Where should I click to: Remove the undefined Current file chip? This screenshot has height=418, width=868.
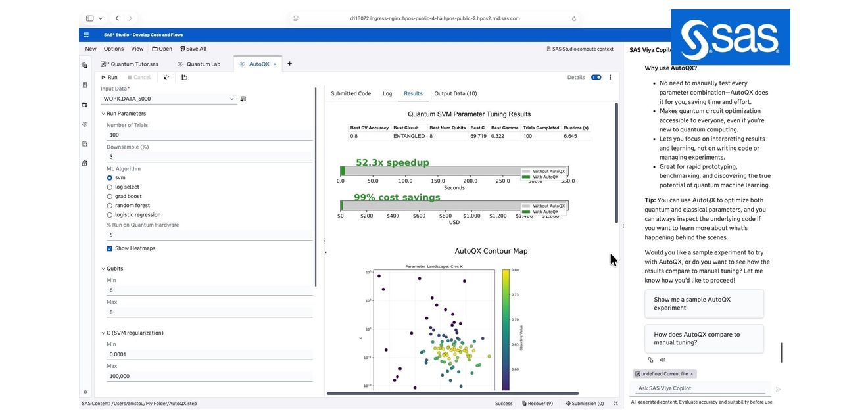(x=692, y=374)
